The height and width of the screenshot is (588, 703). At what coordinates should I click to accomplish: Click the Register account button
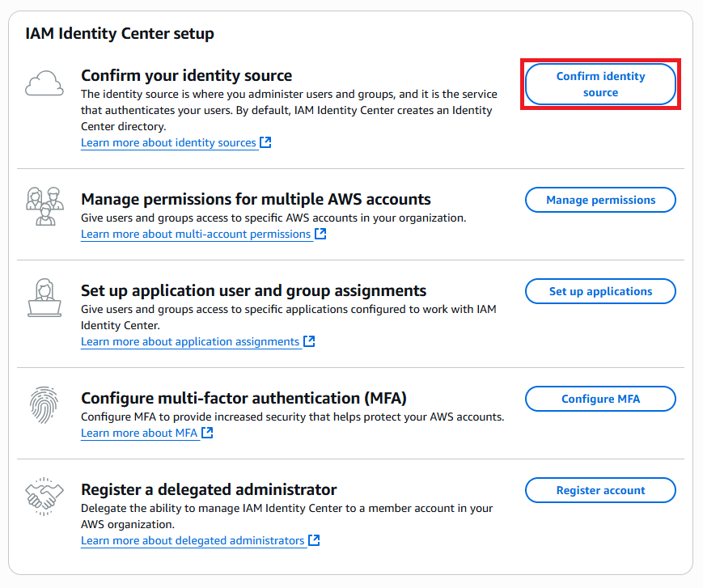click(x=600, y=490)
